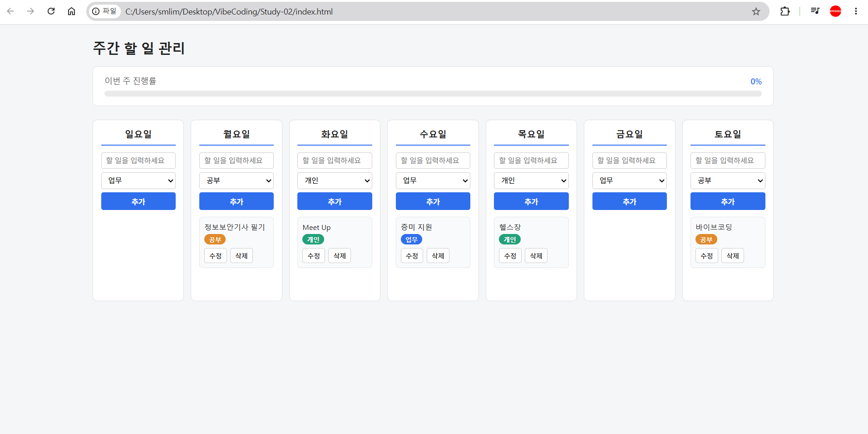
Task: Click the 헬스장 task title
Action: 510,227
